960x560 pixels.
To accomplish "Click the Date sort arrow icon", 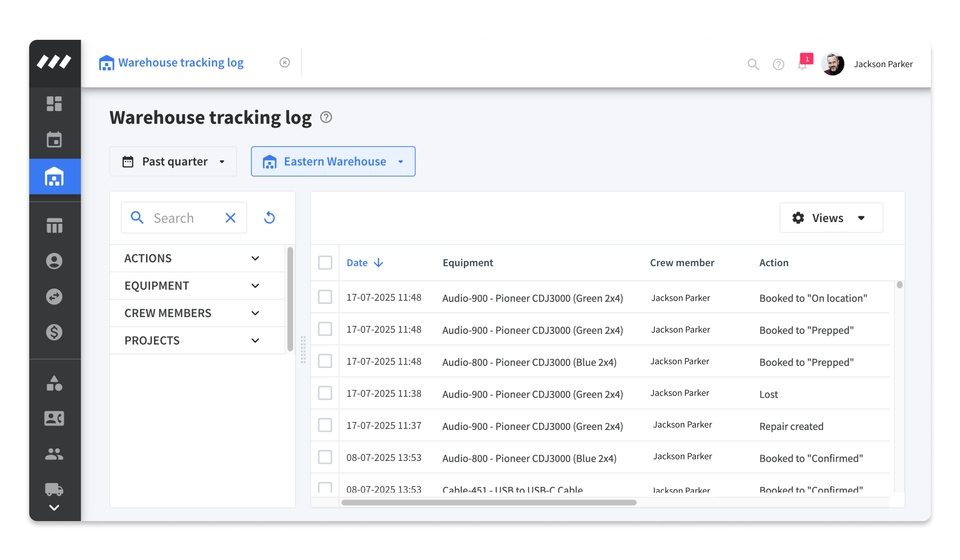I will 378,263.
